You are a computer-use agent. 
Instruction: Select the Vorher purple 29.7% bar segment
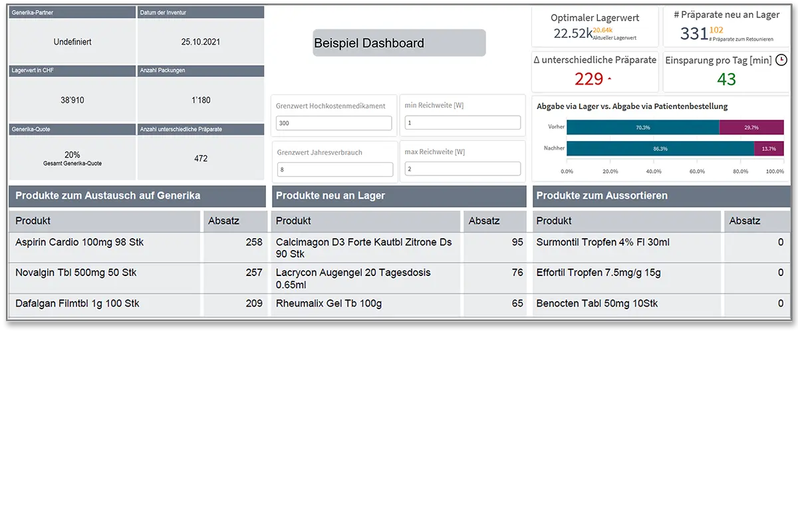(751, 127)
